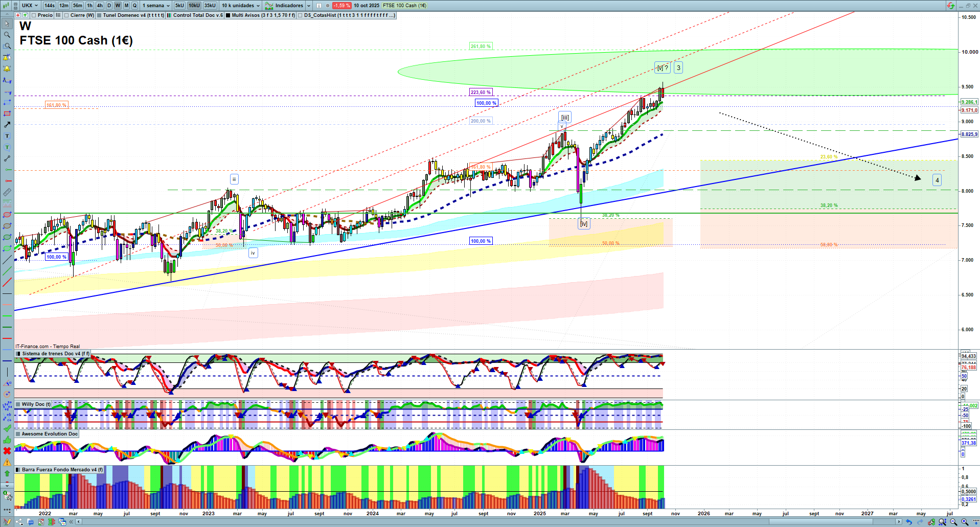Open the UKX symbol dropdown
The width and height of the screenshot is (980, 527).
[30, 6]
